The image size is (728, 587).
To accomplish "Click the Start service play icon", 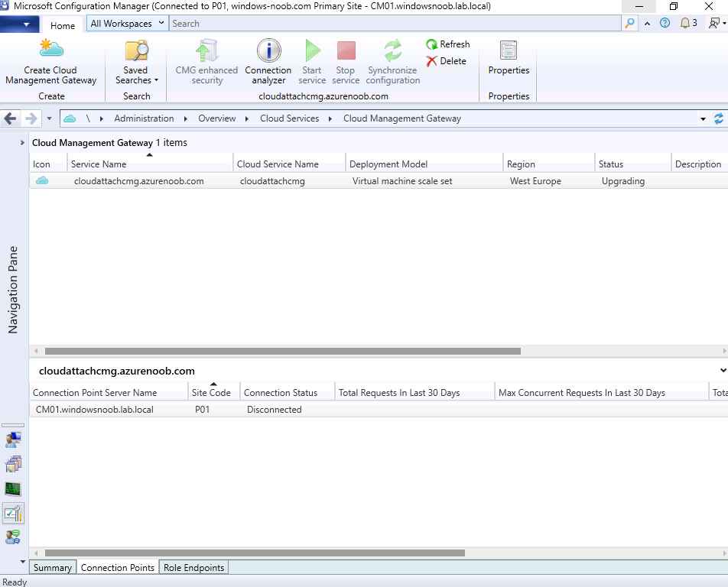I will click(313, 50).
